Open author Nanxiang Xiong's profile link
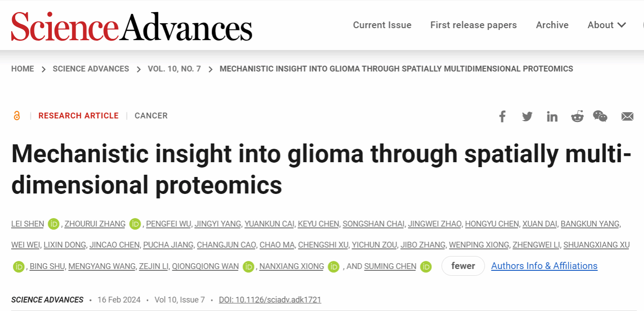This screenshot has width=644, height=311. (x=292, y=266)
